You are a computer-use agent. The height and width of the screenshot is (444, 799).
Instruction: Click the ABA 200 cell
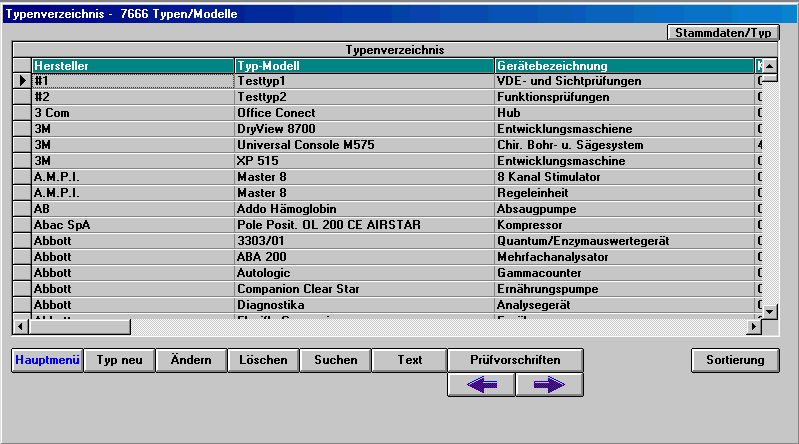click(364, 256)
